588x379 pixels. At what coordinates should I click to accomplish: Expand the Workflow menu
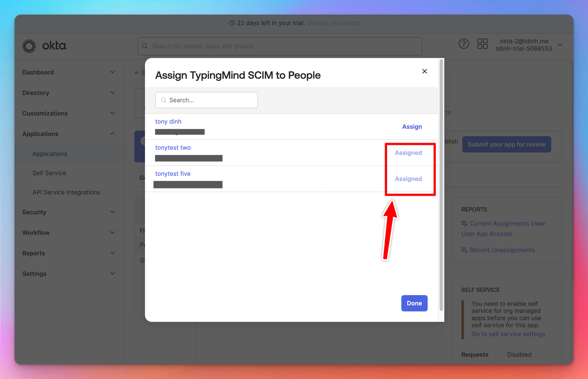click(x=113, y=232)
